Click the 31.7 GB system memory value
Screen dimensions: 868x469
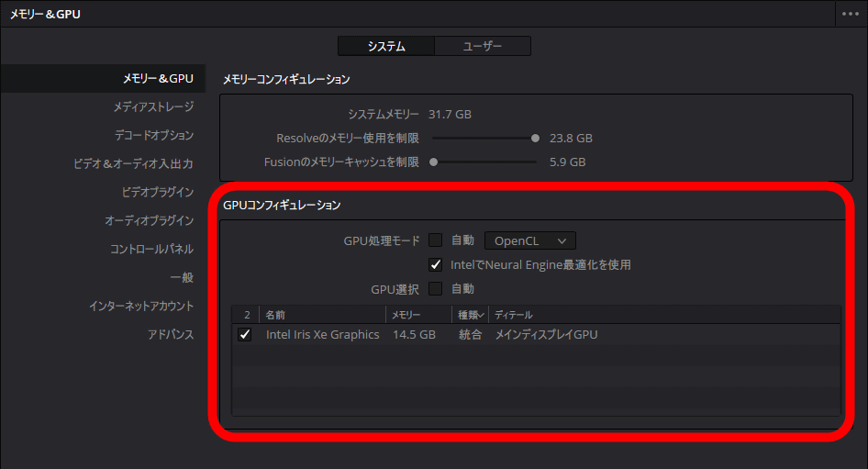coord(450,115)
